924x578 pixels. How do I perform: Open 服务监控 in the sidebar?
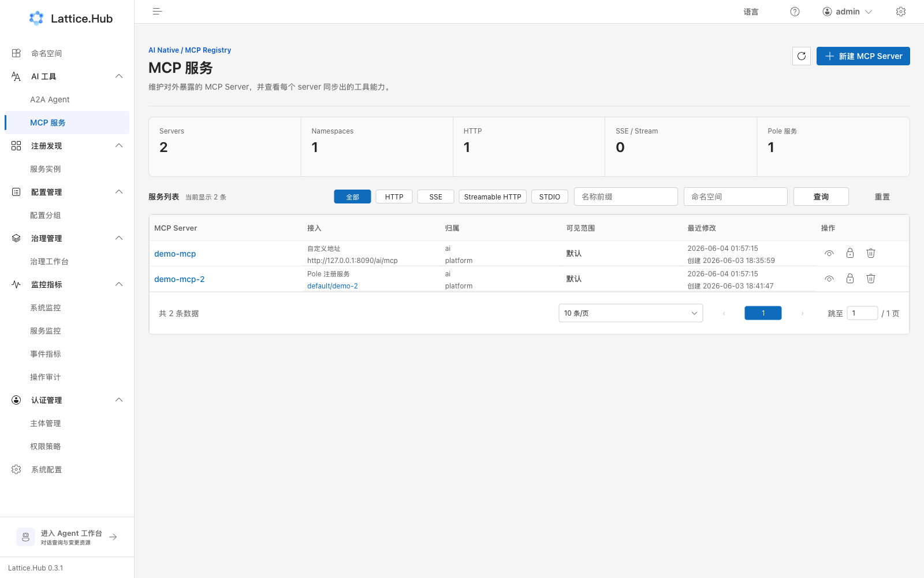[67, 331]
